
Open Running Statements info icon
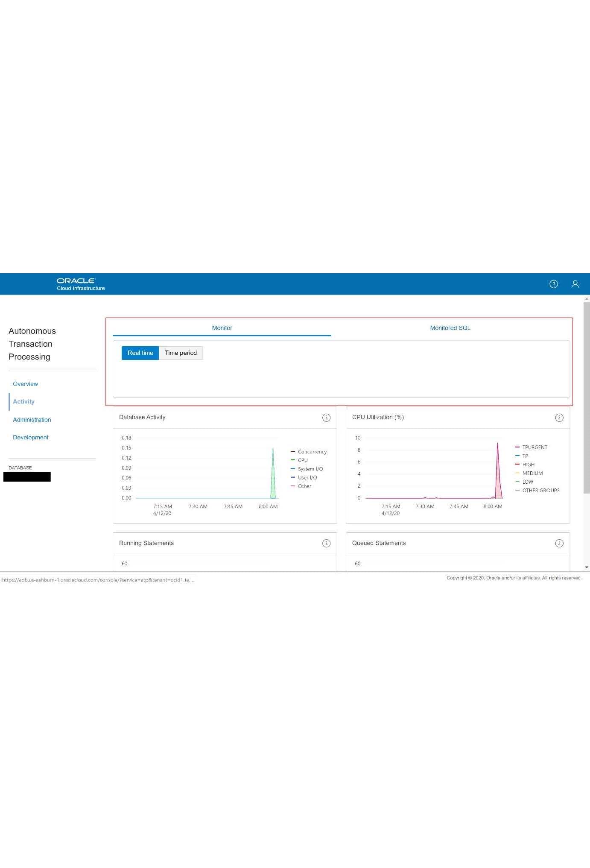point(326,543)
